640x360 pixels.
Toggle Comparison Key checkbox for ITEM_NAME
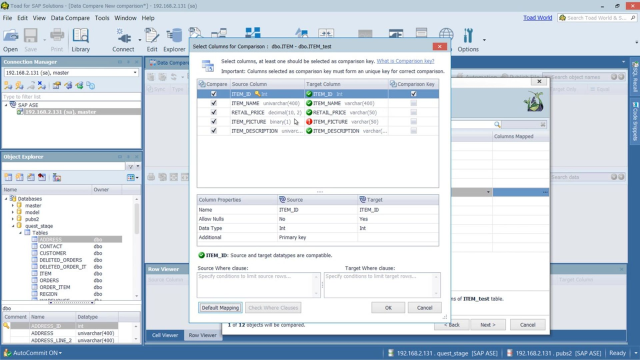[x=413, y=103]
